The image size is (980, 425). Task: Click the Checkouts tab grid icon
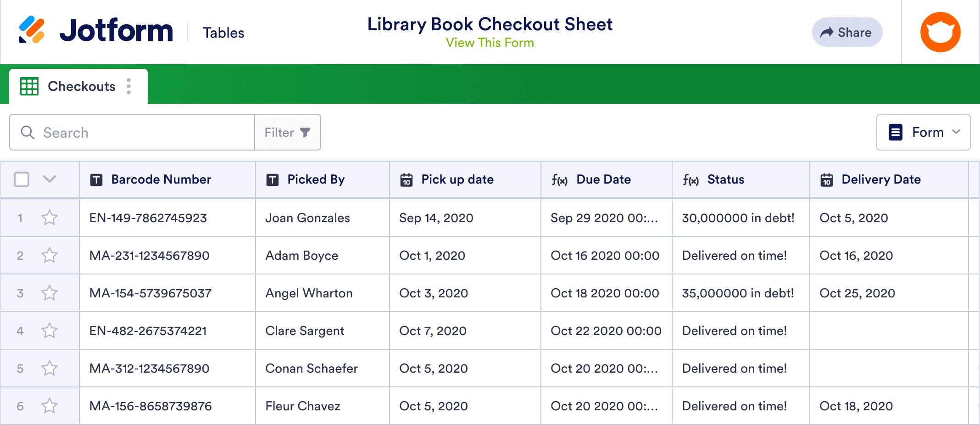[x=29, y=86]
